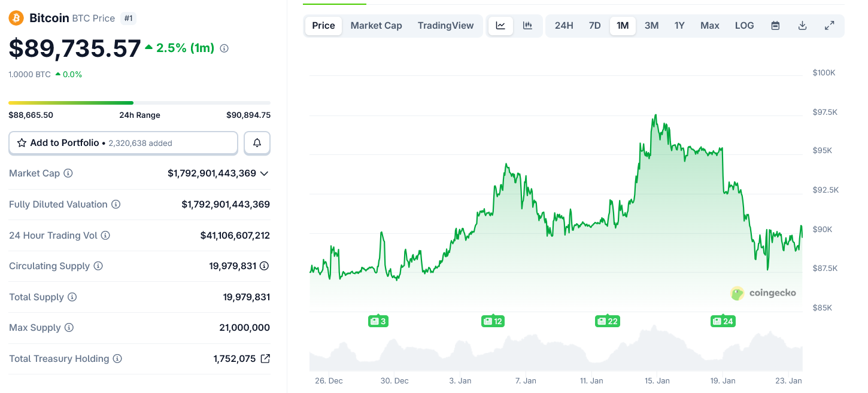
Task: Select the line chart icon
Action: [x=500, y=25]
